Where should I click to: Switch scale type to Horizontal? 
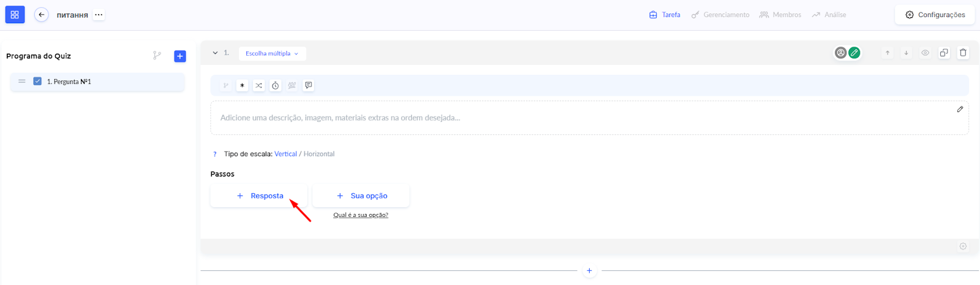click(319, 154)
